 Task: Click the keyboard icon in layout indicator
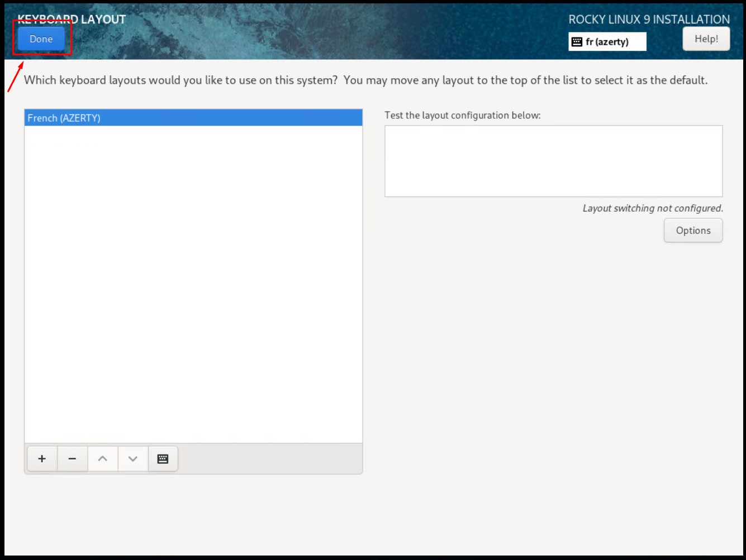577,42
